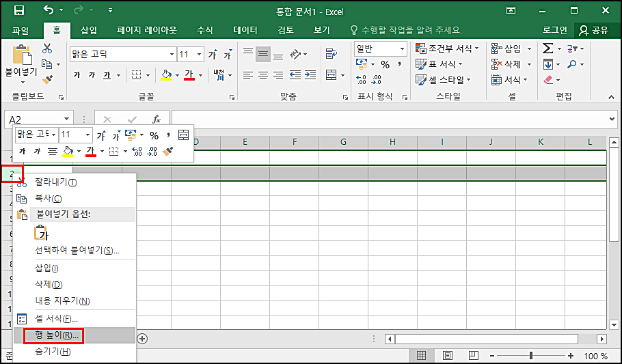This screenshot has height=364, width=622.
Task: Click the zoom slider handle
Action: tap(531, 356)
